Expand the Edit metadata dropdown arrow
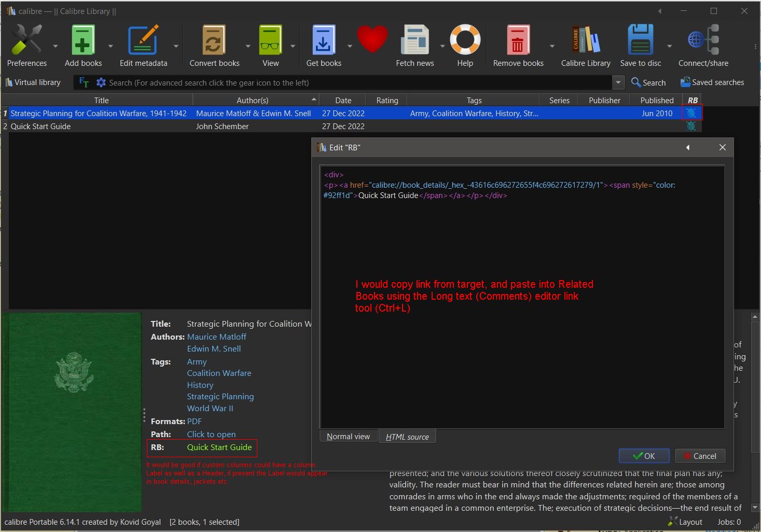761x532 pixels. tap(176, 46)
